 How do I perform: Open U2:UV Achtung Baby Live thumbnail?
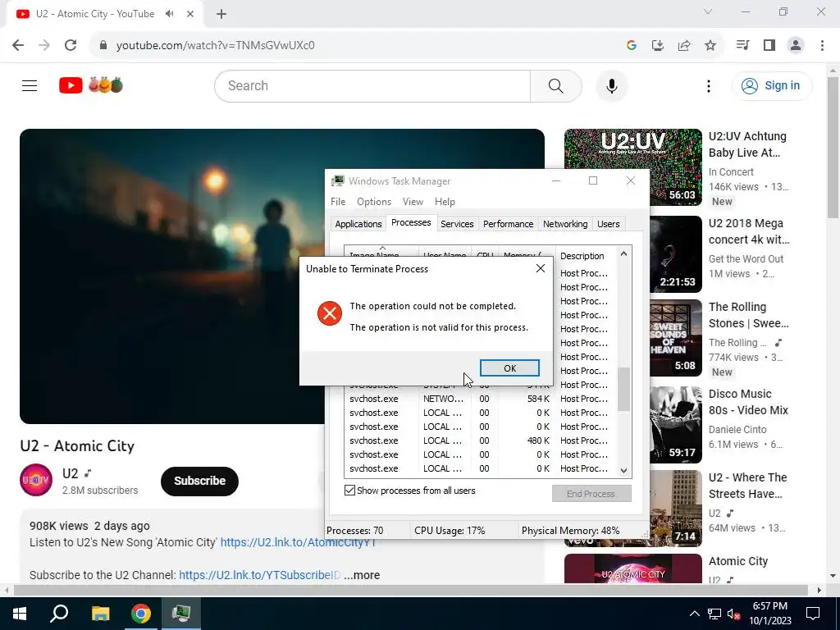632,167
